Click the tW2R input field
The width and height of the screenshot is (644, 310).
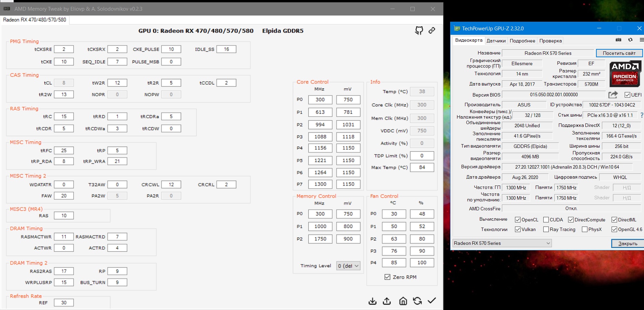point(117,83)
